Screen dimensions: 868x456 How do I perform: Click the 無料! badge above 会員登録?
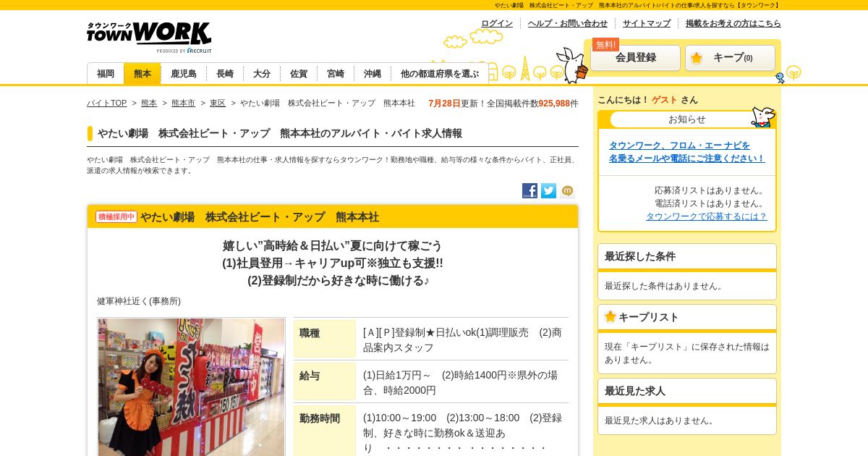pos(605,45)
